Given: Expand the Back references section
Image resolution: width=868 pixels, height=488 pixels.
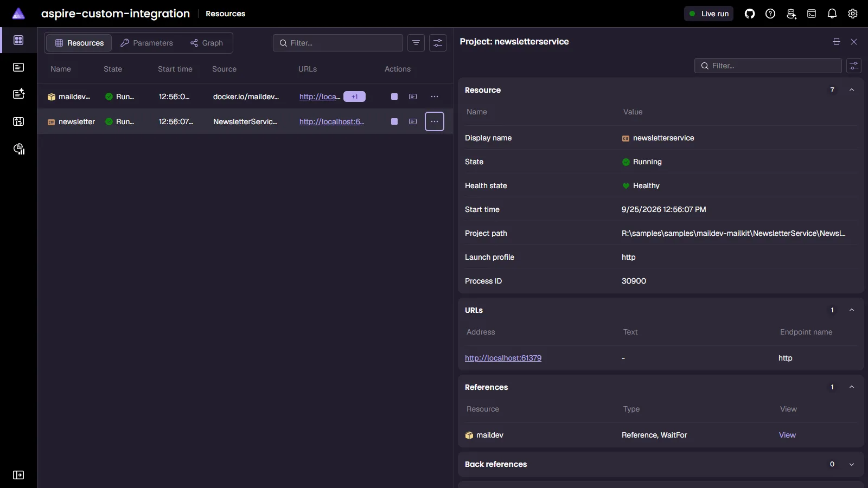Looking at the screenshot, I should (852, 464).
